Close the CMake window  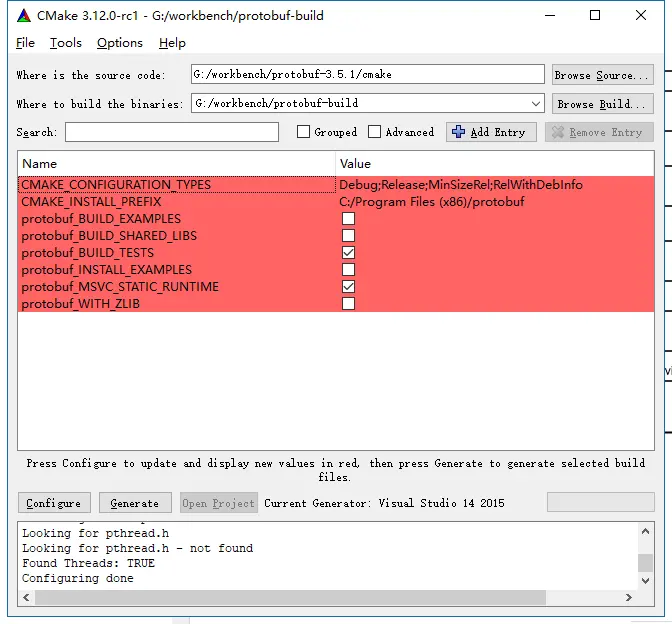pos(641,15)
